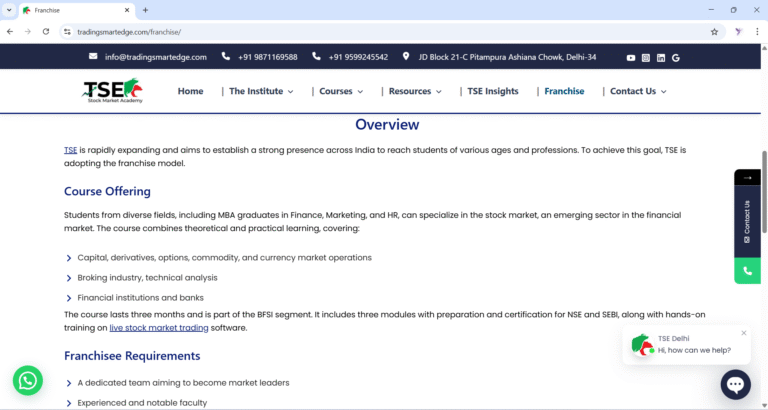Expand the Contact Us dropdown menu
This screenshot has height=410, width=768.
(x=638, y=91)
